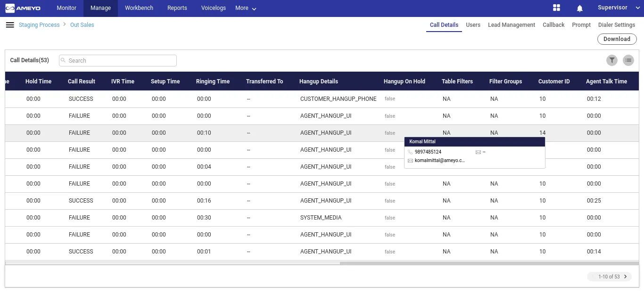This screenshot has width=644, height=294.
Task: Sort by the Call Result column header
Action: 82,82
